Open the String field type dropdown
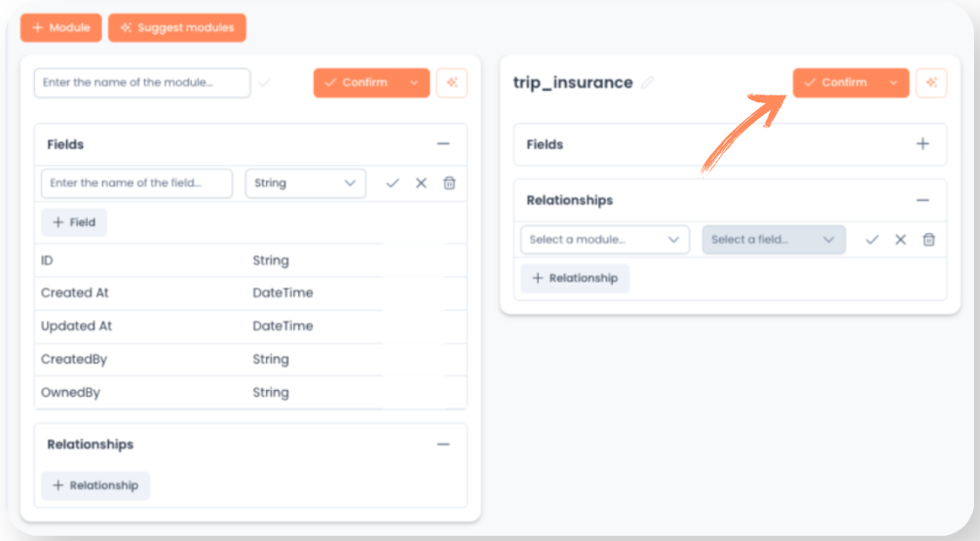This screenshot has height=541, width=980. tap(305, 183)
